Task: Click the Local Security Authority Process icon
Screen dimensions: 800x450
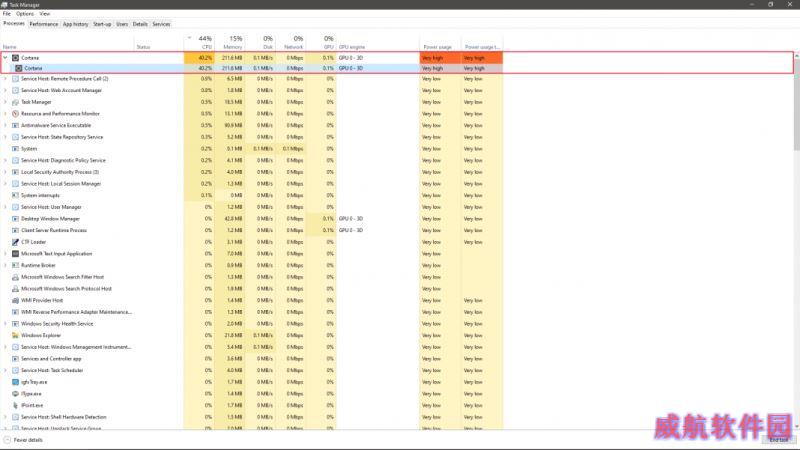Action: [15, 172]
